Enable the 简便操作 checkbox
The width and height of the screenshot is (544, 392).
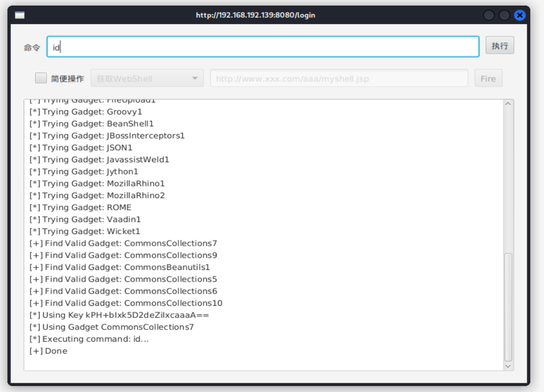pos(41,78)
